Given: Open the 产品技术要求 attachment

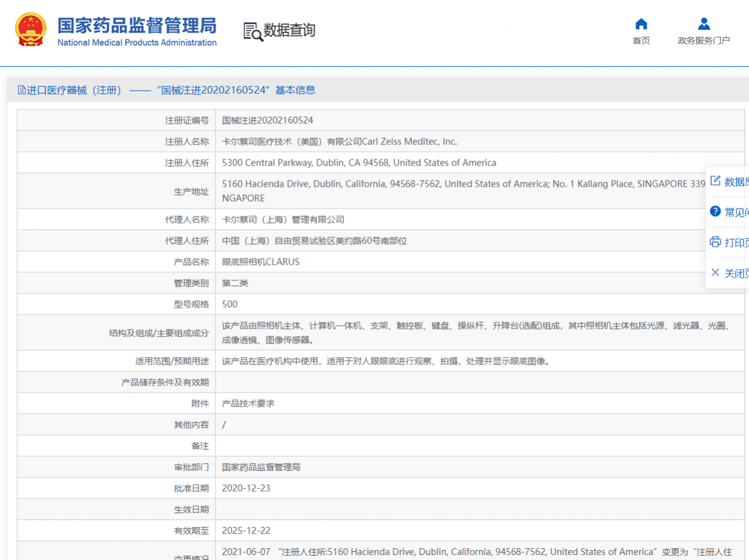Looking at the screenshot, I should (x=248, y=403).
